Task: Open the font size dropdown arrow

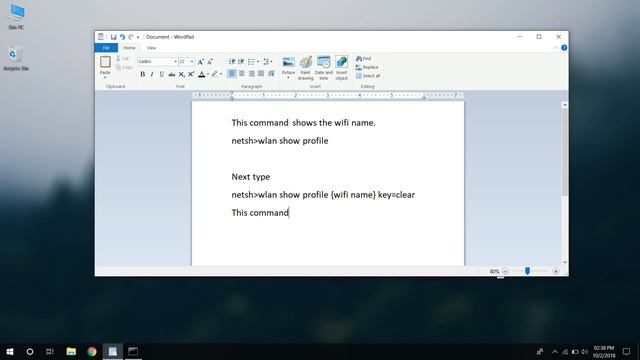Action: pos(192,62)
